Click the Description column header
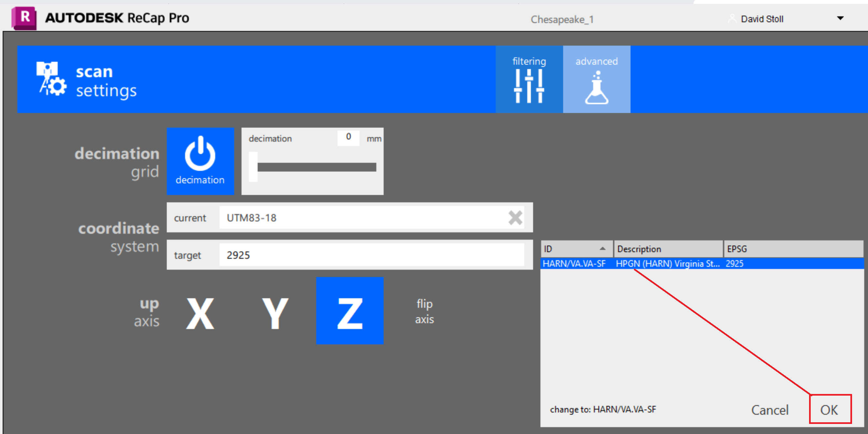Viewport: 868px width, 434px height. click(x=668, y=249)
